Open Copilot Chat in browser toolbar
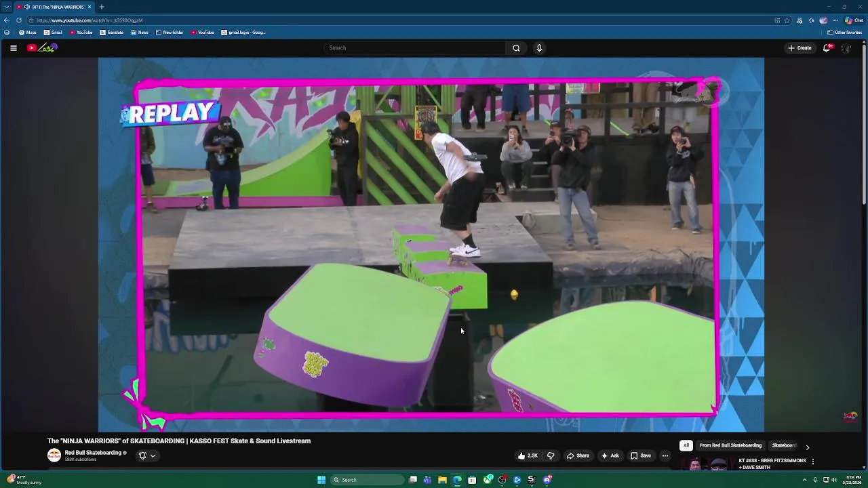The image size is (868, 488). click(x=854, y=20)
